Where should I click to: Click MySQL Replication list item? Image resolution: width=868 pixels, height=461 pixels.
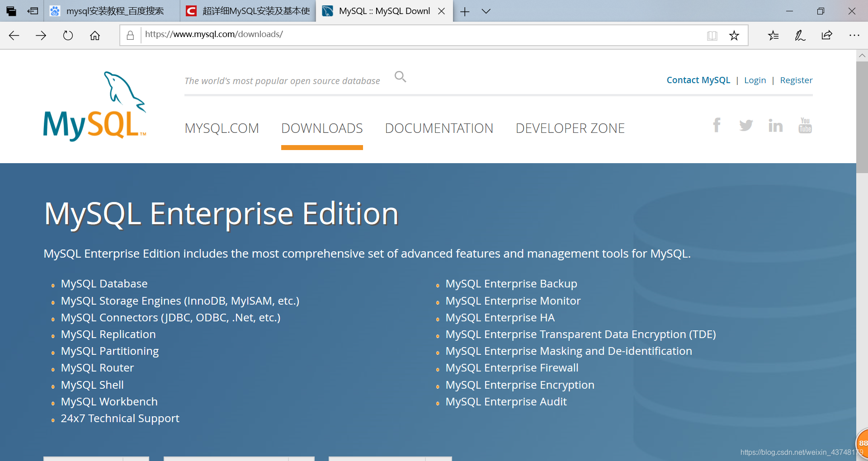point(108,334)
